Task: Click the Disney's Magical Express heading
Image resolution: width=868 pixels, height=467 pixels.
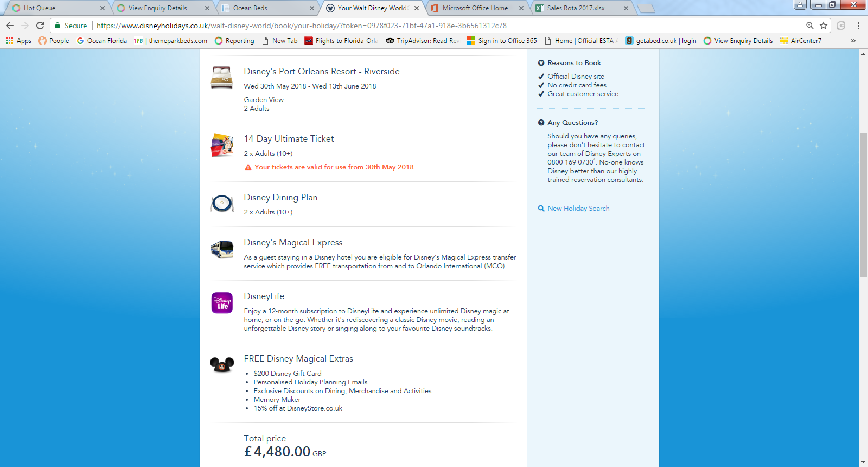Action: pyautogui.click(x=293, y=243)
